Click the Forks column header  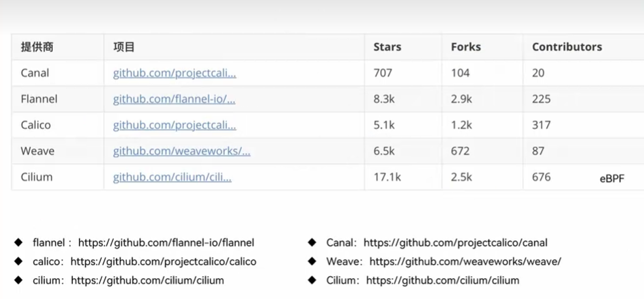click(x=465, y=47)
